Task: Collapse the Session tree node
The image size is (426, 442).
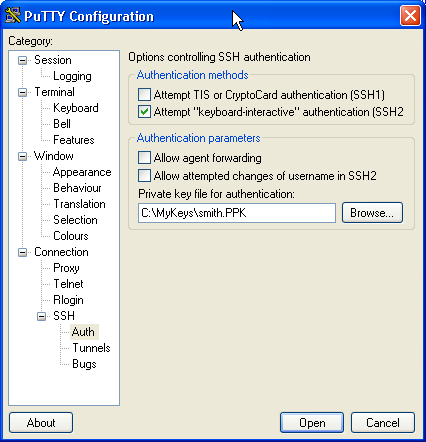Action: click(x=22, y=60)
